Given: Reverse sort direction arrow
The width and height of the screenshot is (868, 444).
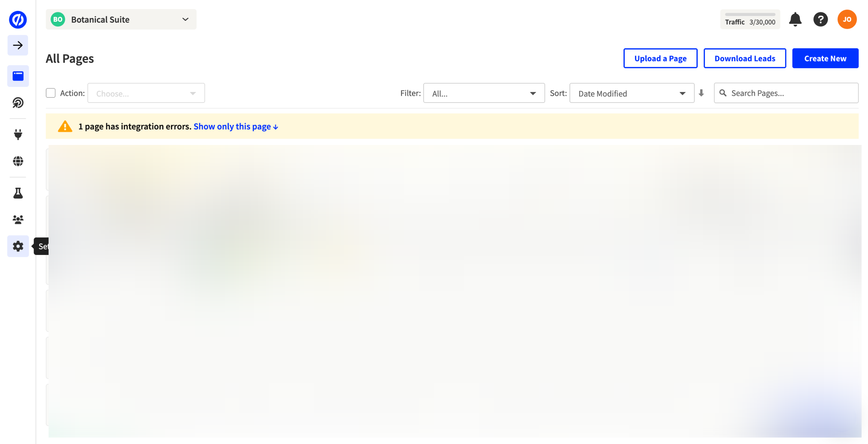Looking at the screenshot, I should [x=701, y=93].
